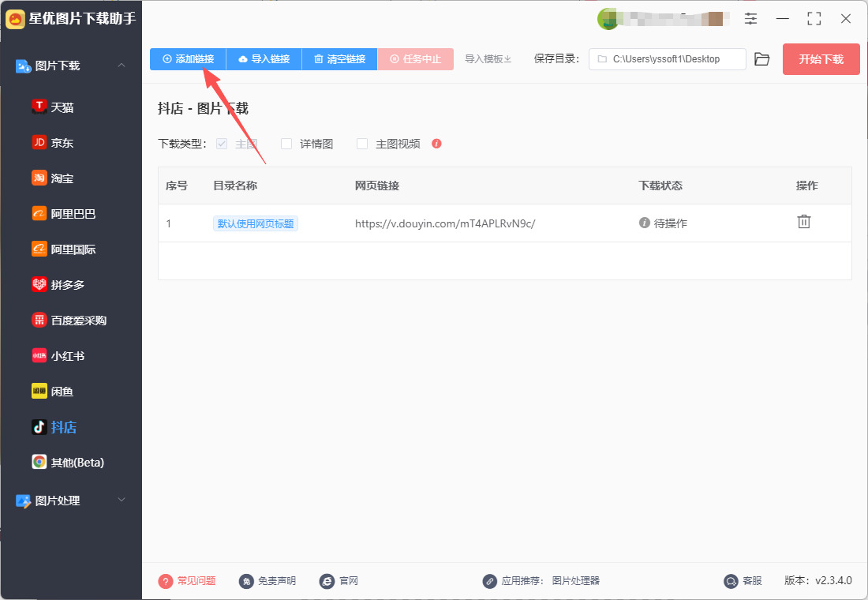The image size is (868, 600).
Task: Select 阿里国际 in the sidebar
Action: [64, 249]
